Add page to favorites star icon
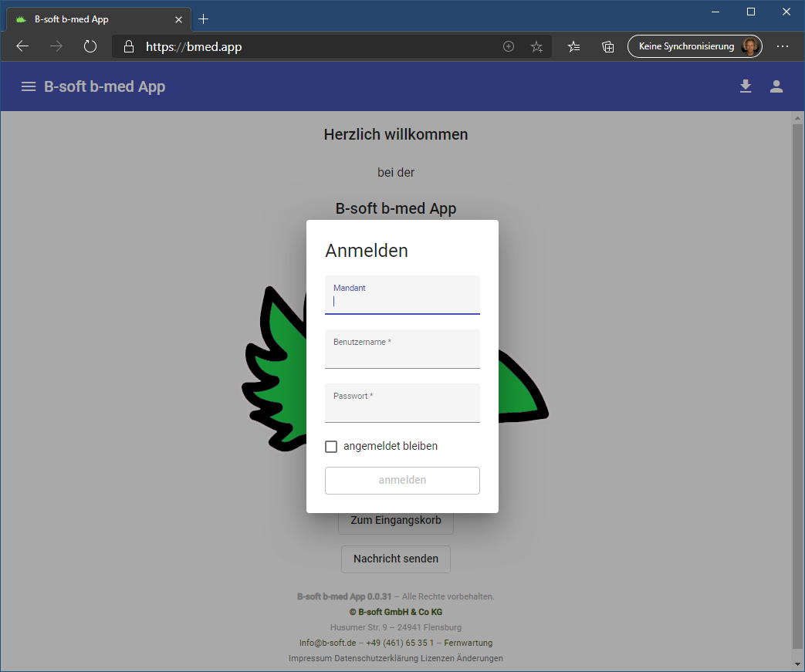This screenshot has width=805, height=672. [x=536, y=46]
